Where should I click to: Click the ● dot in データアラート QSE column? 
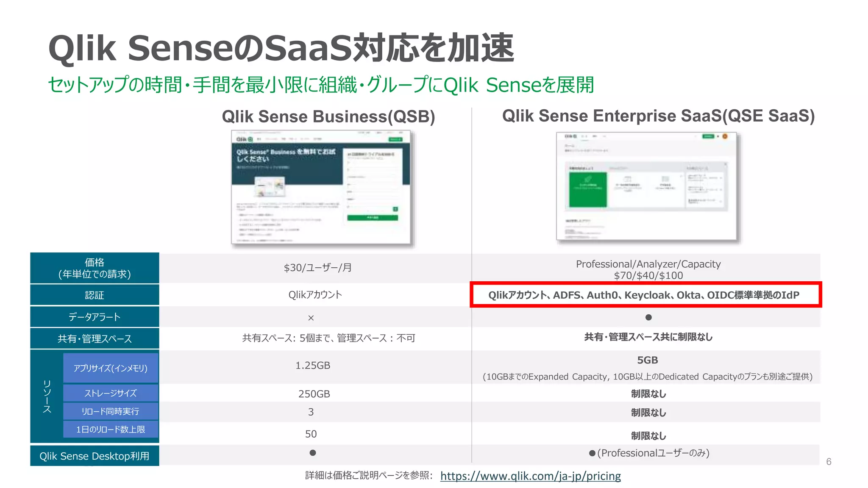point(648,317)
